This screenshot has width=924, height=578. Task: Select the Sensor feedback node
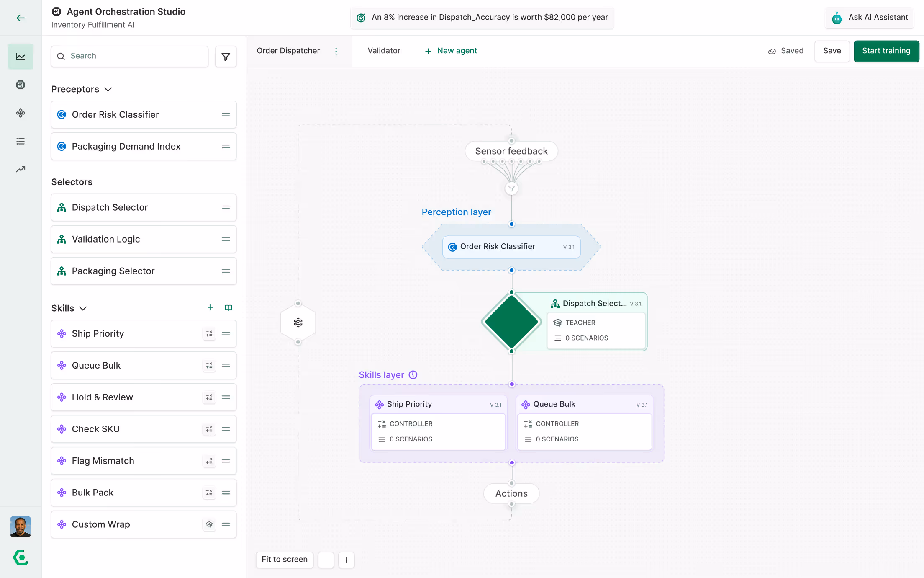511,151
